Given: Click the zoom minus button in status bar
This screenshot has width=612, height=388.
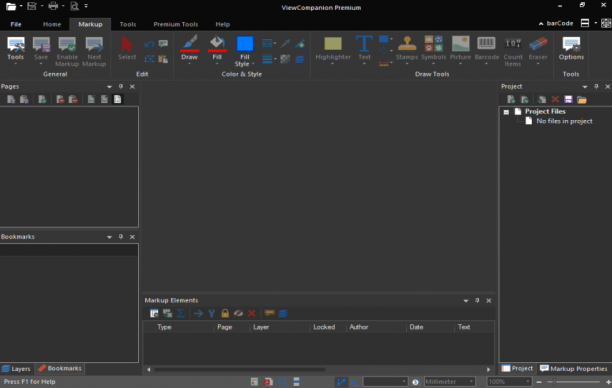Looking at the screenshot, I should pos(539,382).
